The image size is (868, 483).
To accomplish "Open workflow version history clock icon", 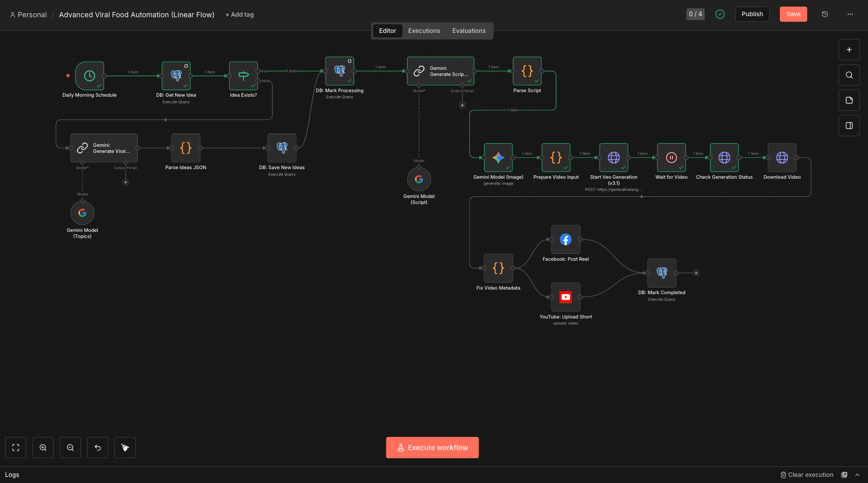I will 825,14.
